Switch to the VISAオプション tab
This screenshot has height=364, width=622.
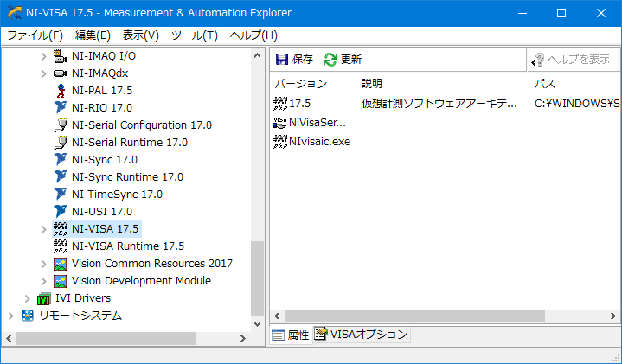click(362, 335)
